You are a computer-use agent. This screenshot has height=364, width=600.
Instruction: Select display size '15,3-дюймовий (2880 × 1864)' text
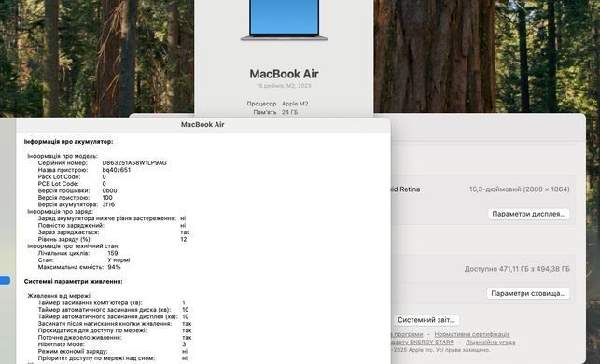point(519,189)
